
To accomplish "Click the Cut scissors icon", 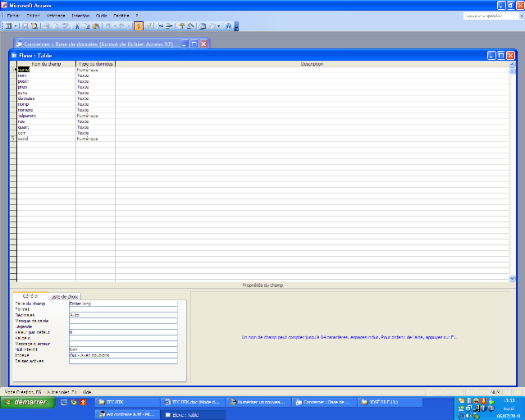I will [75, 26].
